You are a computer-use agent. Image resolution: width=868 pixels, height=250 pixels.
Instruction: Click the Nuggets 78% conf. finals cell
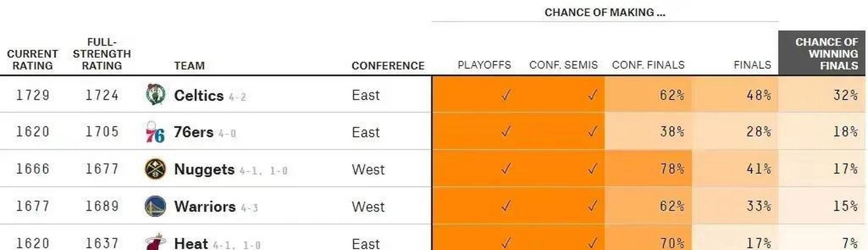(x=648, y=168)
